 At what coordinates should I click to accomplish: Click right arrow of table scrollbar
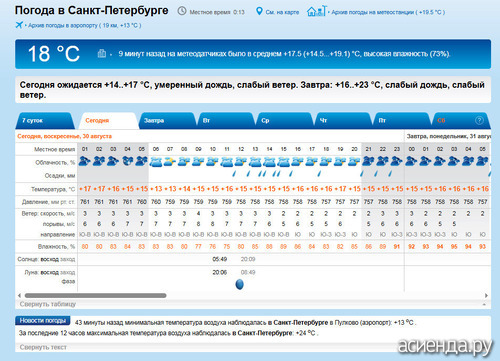[x=486, y=295]
